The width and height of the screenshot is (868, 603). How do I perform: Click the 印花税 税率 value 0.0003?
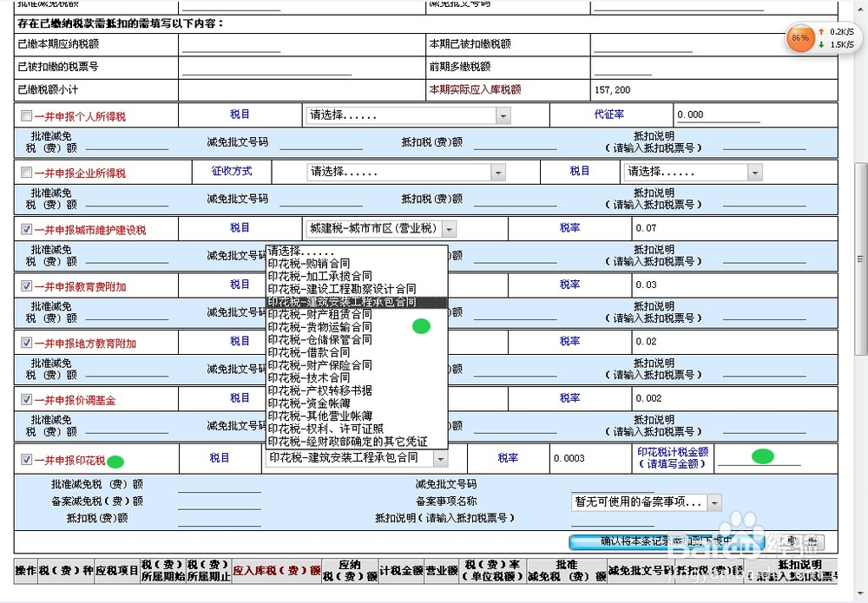569,458
